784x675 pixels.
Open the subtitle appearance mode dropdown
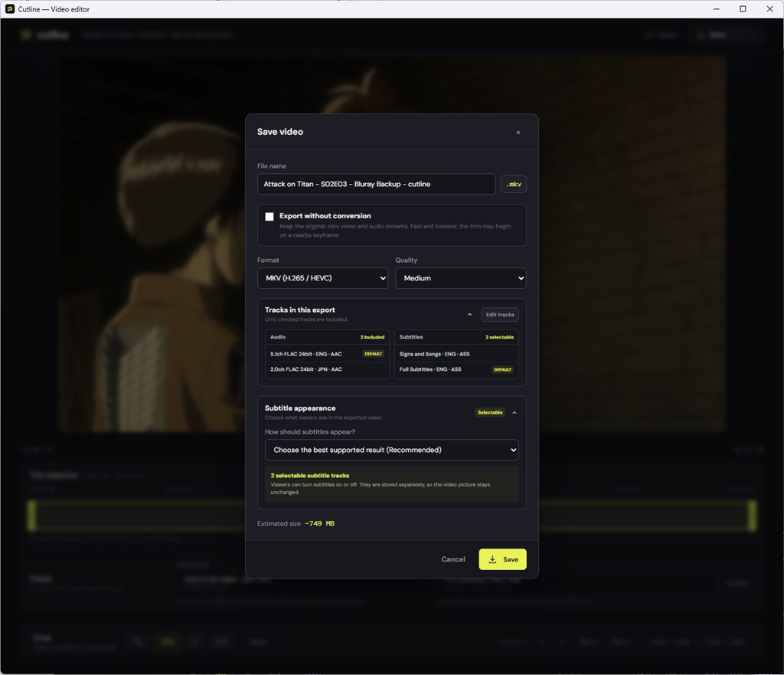point(391,450)
